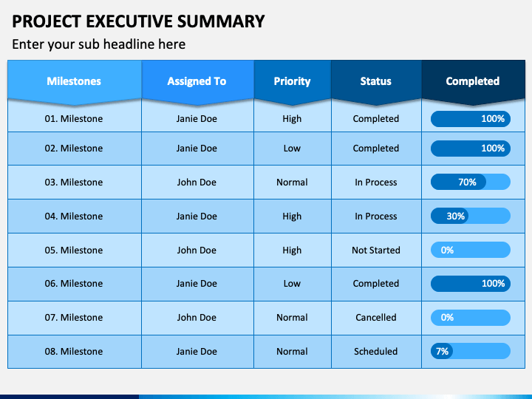Select the dark Completed column header
The image size is (532, 399).
click(474, 81)
